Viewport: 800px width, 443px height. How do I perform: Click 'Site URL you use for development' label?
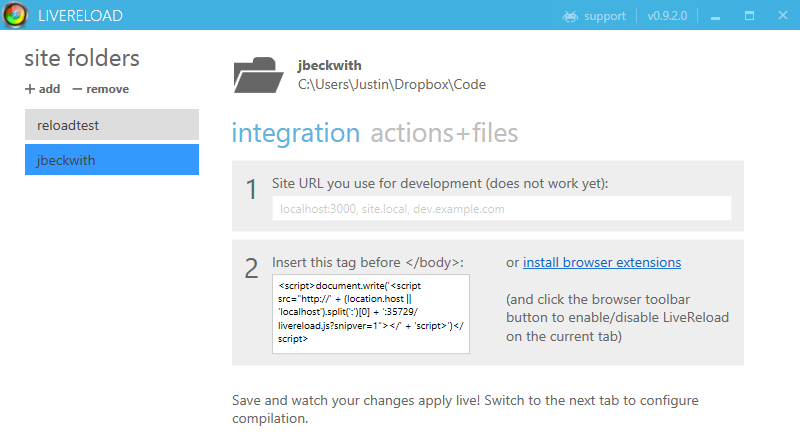(x=440, y=183)
